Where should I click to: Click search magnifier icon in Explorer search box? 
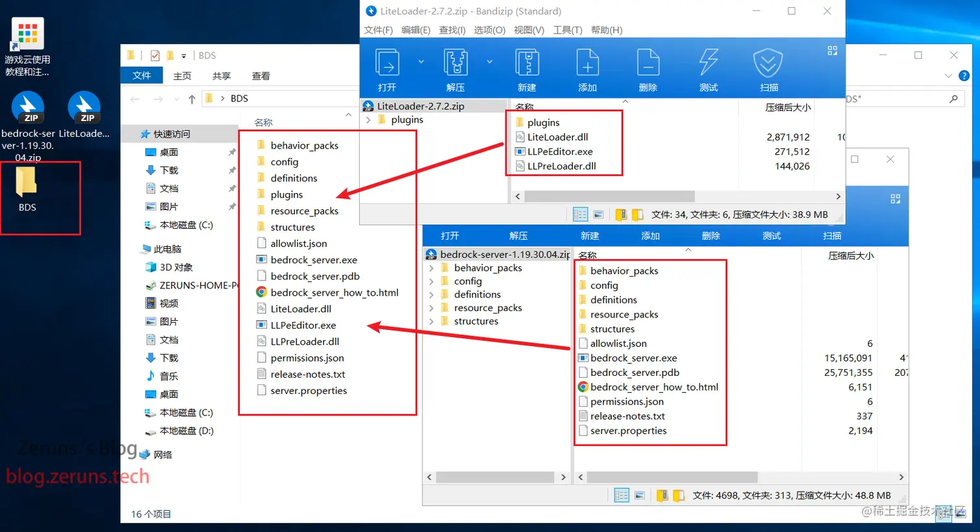point(953,98)
